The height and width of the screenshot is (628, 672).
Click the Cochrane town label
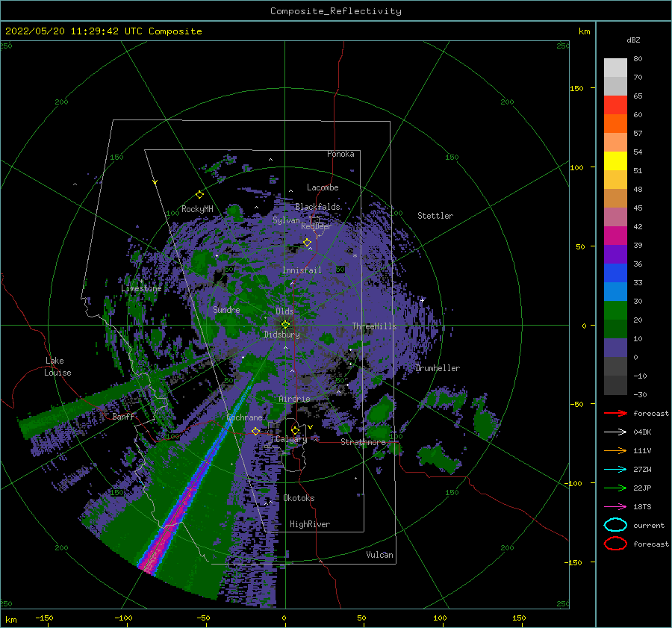[x=244, y=417]
